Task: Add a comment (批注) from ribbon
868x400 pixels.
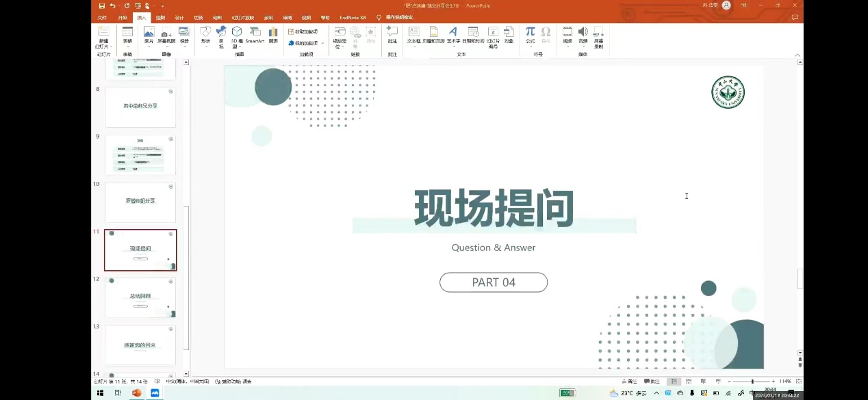Action: pos(392,34)
